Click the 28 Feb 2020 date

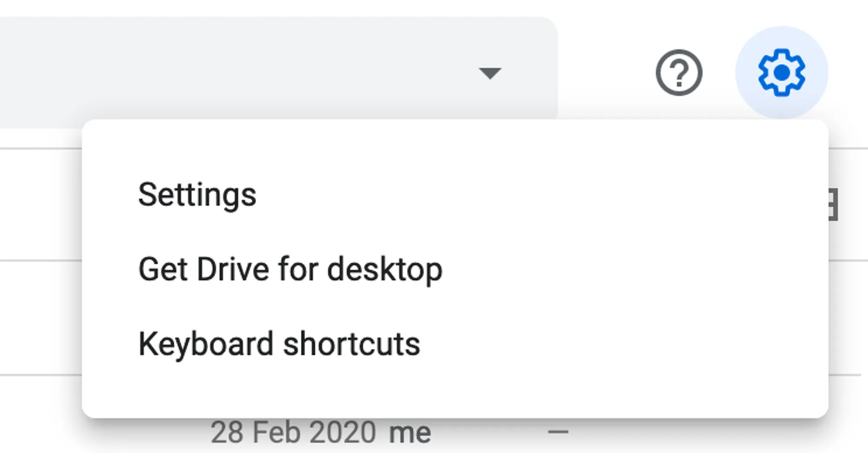[x=293, y=432]
